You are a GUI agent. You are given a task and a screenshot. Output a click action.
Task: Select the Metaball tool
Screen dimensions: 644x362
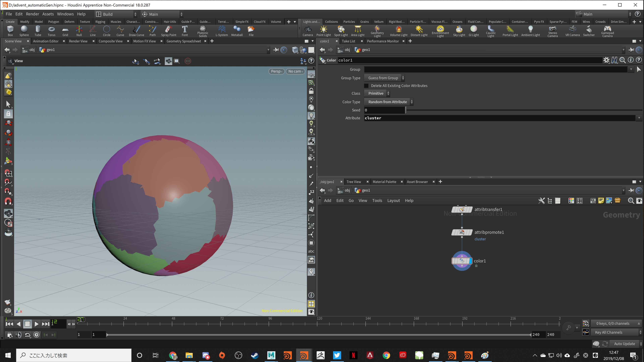click(237, 31)
